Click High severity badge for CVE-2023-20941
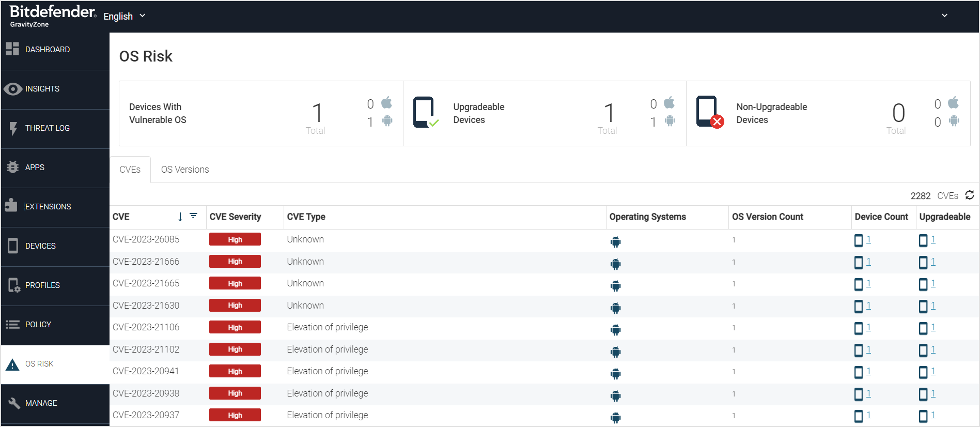The width and height of the screenshot is (980, 427). (x=235, y=371)
